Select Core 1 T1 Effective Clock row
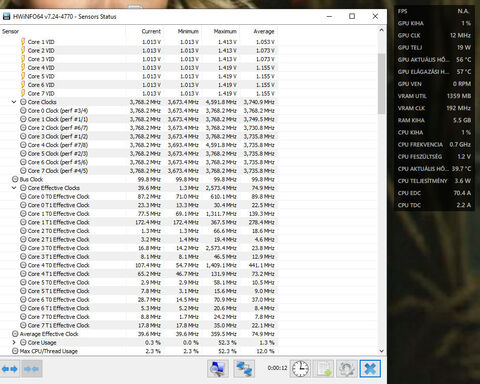 (139, 222)
